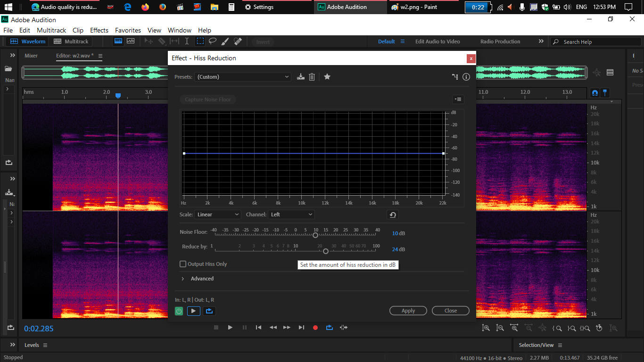Viewport: 644px width, 362px height.
Task: Click the Close button in dialog
Action: pos(450,311)
